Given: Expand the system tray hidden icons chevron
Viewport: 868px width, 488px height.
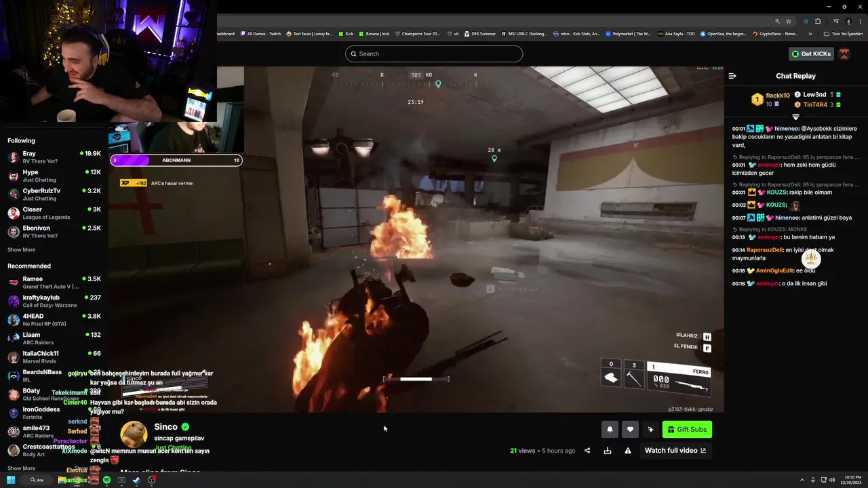Looking at the screenshot, I should pyautogui.click(x=802, y=480).
